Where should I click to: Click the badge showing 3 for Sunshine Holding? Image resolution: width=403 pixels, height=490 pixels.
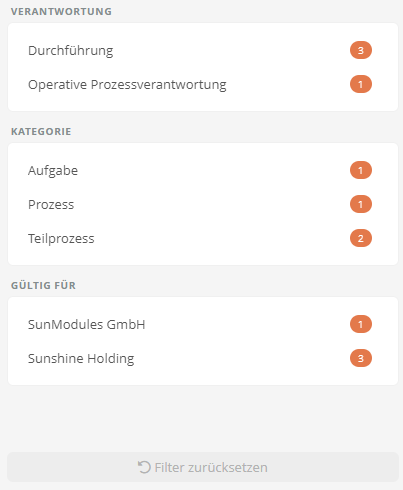click(x=361, y=358)
